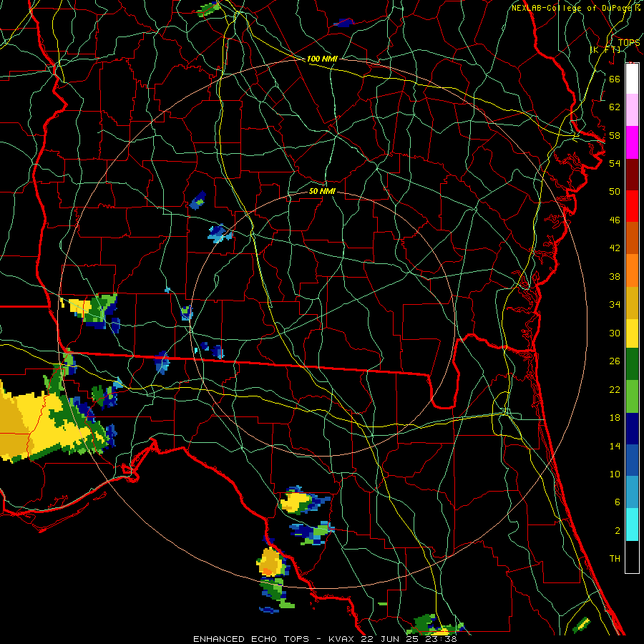Screen dimensions: 644x644
Task: Pick the gold legend swatch near 34
Action: tap(632, 303)
